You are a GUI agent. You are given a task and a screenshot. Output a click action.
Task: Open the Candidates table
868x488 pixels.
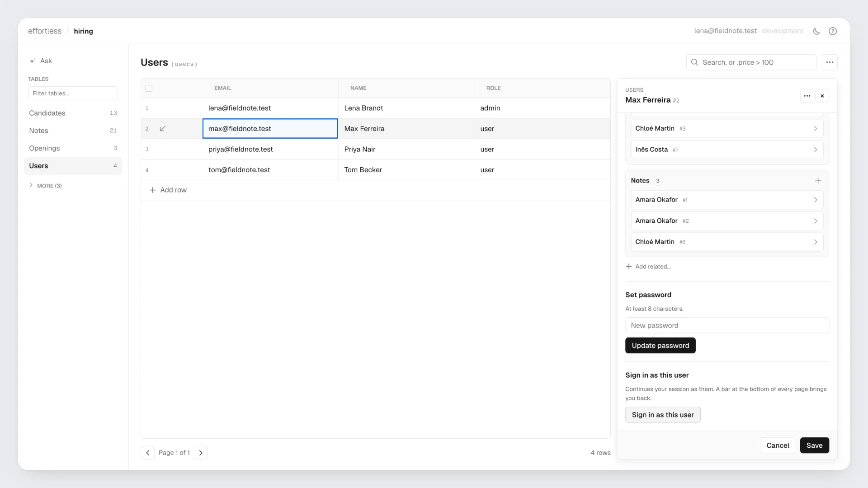click(x=73, y=113)
